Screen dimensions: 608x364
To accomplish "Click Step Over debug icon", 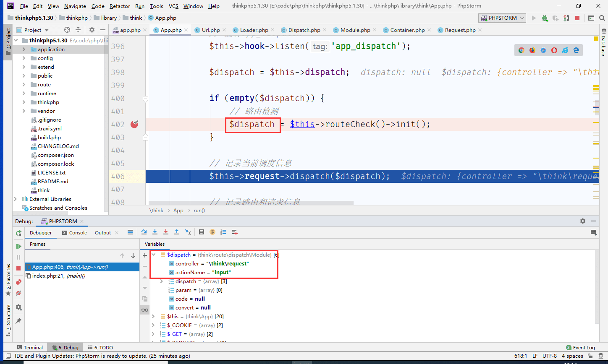I will [144, 232].
